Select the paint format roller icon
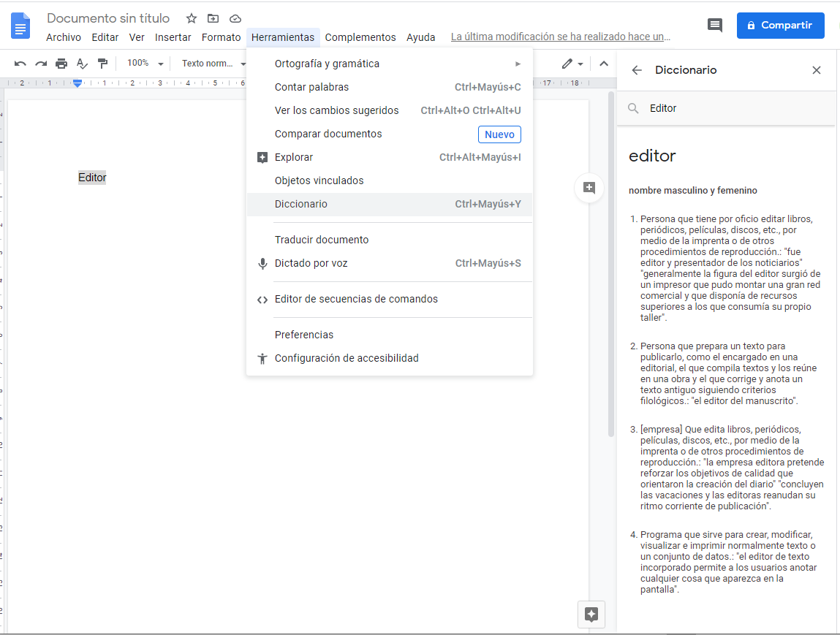The height and width of the screenshot is (635, 840). coord(102,64)
